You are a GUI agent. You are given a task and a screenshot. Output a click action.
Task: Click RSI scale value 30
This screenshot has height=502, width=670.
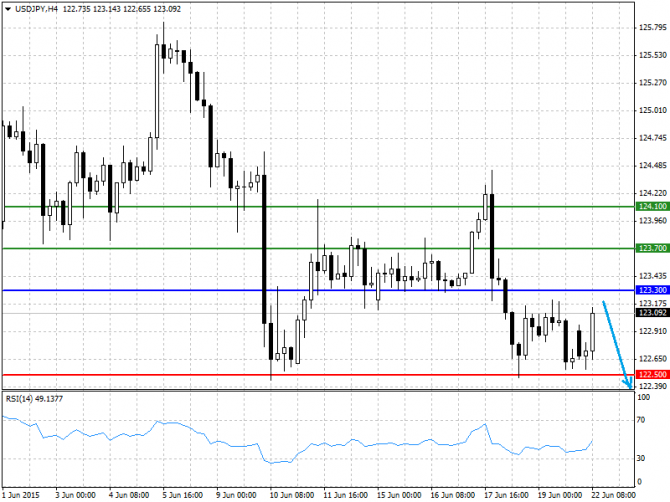(641, 458)
